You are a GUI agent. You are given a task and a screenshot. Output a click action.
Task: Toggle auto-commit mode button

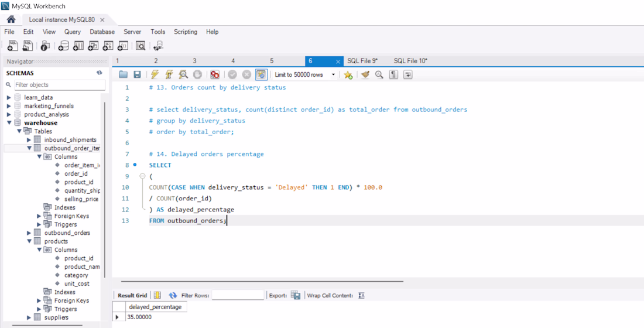click(261, 74)
